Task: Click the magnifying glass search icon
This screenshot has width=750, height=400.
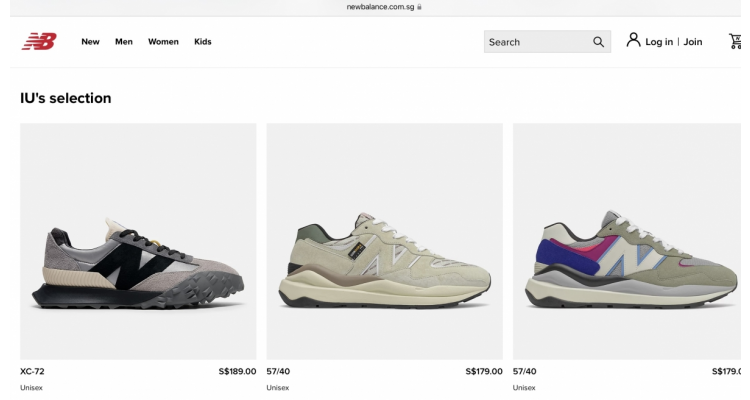Action: (x=598, y=42)
